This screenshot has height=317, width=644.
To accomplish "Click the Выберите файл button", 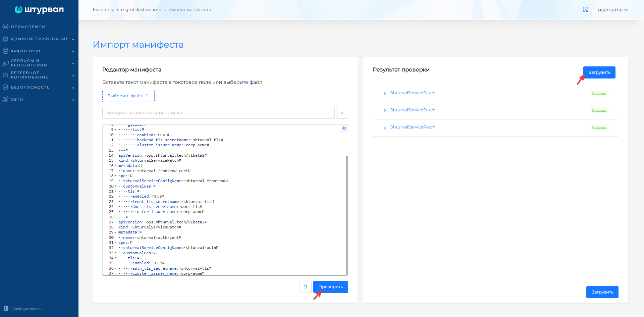I will click(x=128, y=96).
